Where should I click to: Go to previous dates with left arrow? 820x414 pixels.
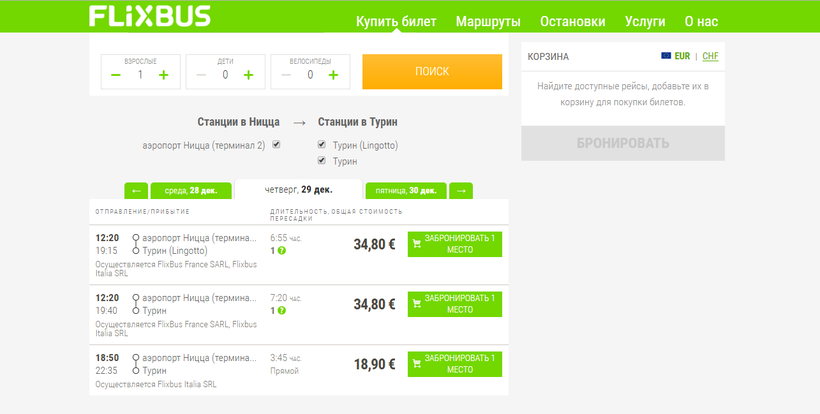(x=136, y=191)
